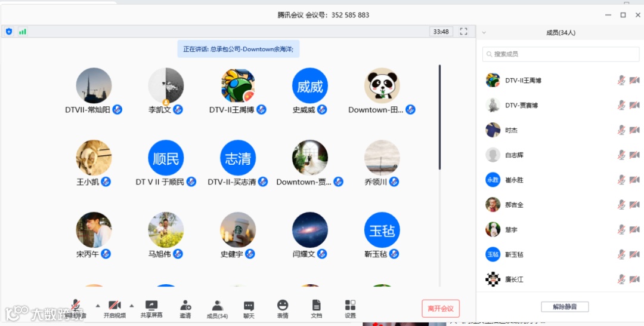Focus the Search Members (搜索成员) field
Screen dimensions: 644x326
coord(561,54)
